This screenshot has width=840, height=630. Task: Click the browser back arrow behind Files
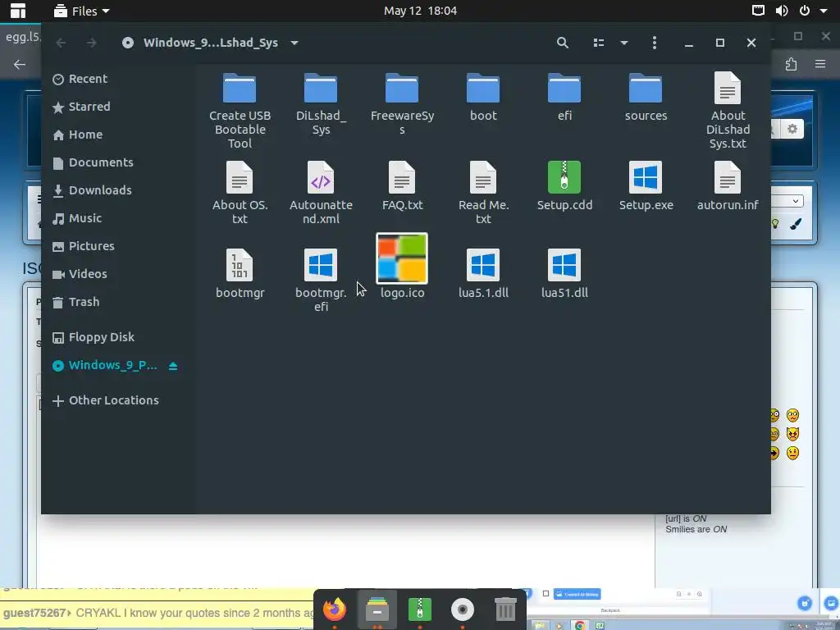20,64
